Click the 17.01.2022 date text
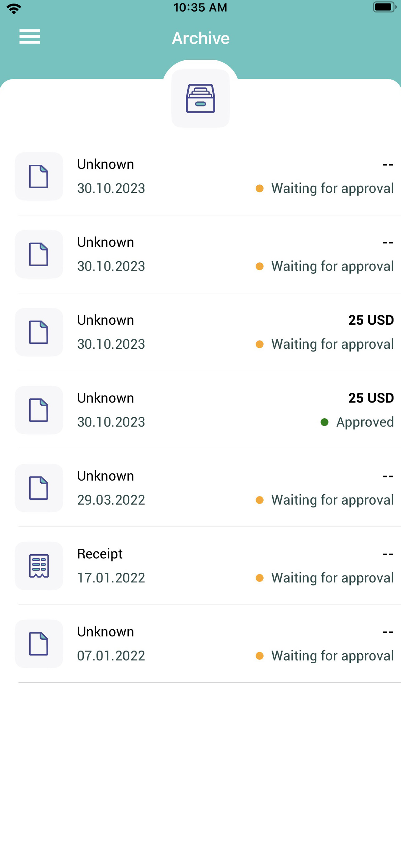The image size is (401, 868). [x=111, y=577]
